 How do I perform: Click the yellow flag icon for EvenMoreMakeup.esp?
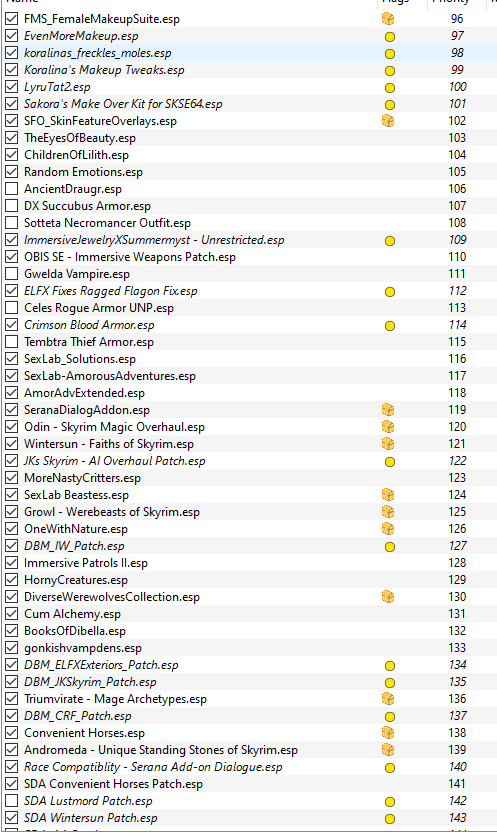click(390, 37)
